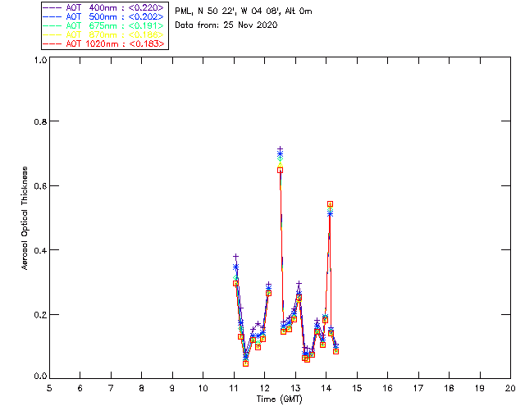Click the 'Data from: 25 Nov 2020' text

[226, 25]
